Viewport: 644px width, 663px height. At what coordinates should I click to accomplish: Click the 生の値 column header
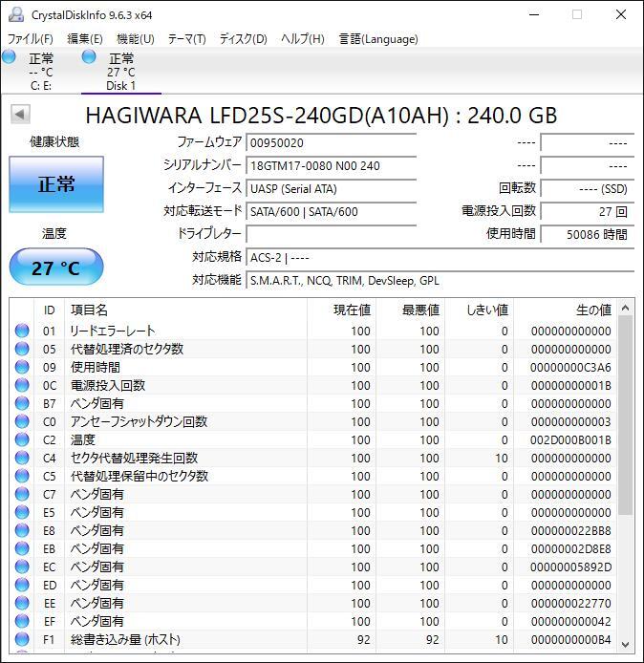(565, 310)
